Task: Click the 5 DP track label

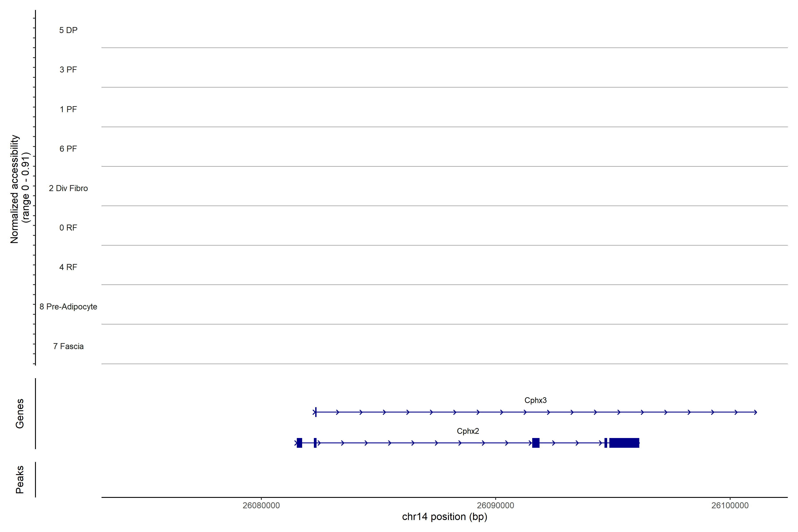Action: (x=68, y=30)
